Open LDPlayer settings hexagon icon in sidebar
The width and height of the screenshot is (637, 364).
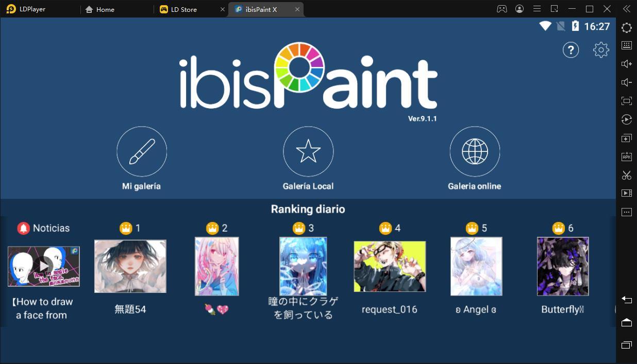click(627, 28)
